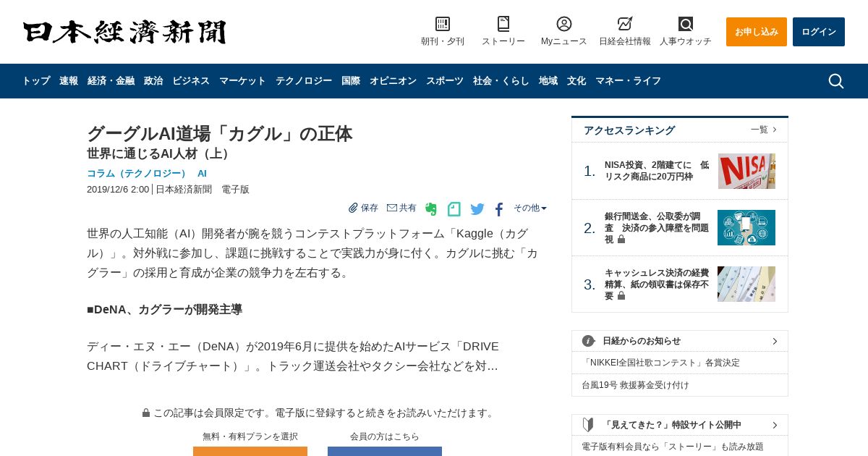Open the 地域 section
The width and height of the screenshot is (868, 456).
tap(548, 81)
